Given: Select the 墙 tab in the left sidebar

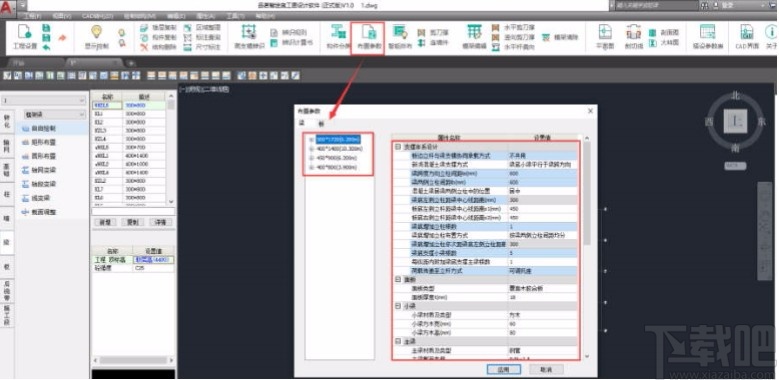Looking at the screenshot, I should (7, 219).
